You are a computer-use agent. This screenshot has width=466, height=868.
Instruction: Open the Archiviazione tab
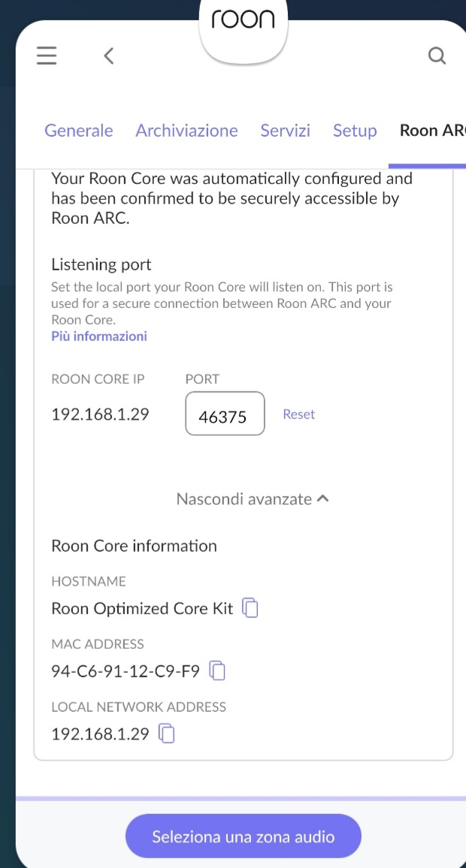[x=186, y=131]
